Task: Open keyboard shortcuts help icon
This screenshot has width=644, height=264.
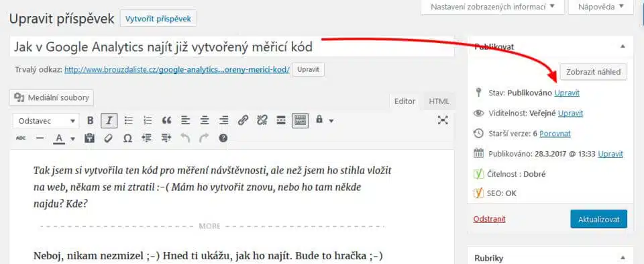Action: tap(223, 138)
